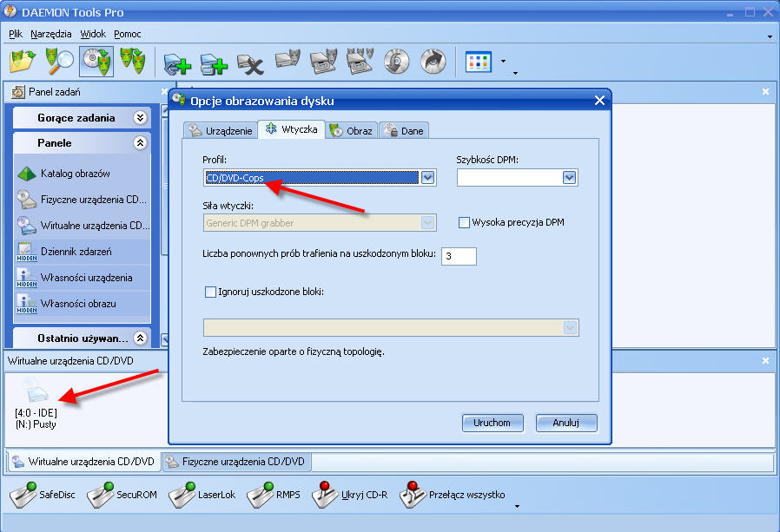This screenshot has width=780, height=532.
Task: Click the Panel zadań header icon
Action: 18,92
